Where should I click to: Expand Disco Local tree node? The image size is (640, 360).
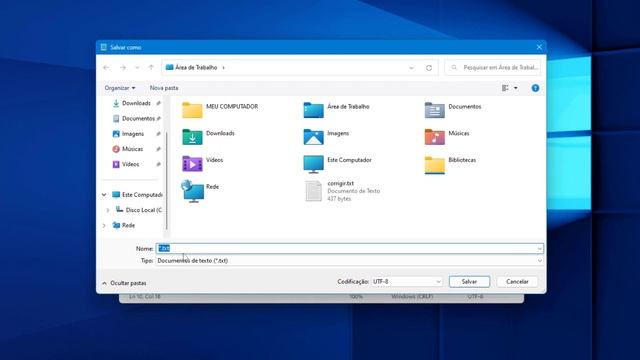pyautogui.click(x=108, y=210)
